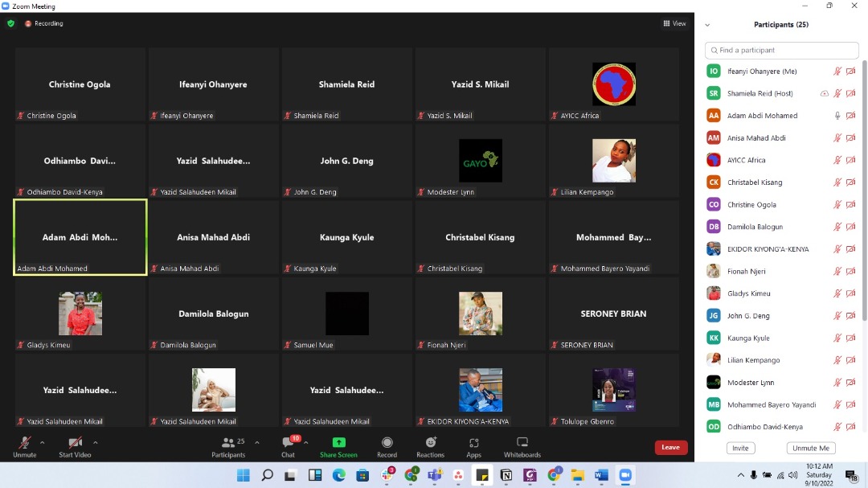Image resolution: width=868 pixels, height=488 pixels.
Task: Open the Chat with 10 unread
Action: pos(289,447)
